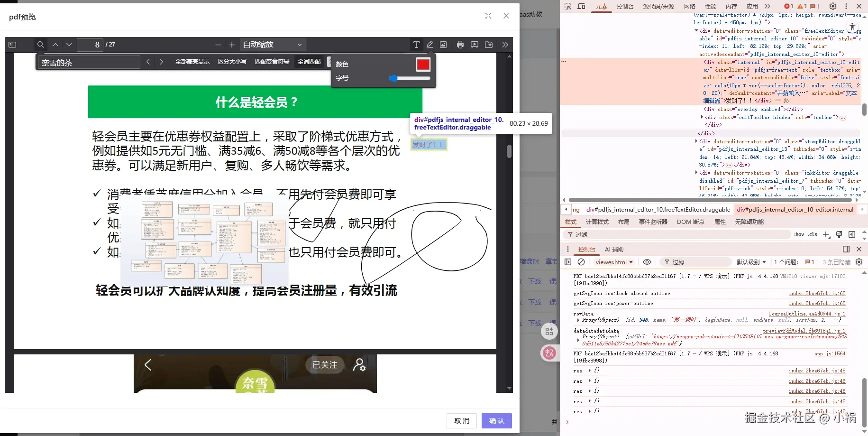Open the add image annotation tool
Screen dimensions: 868x436
[443, 45]
